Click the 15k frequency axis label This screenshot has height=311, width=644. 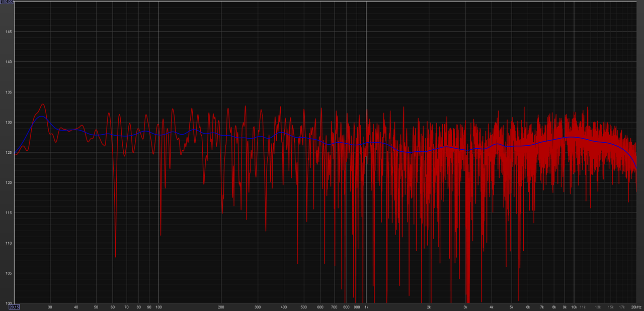(x=610, y=307)
